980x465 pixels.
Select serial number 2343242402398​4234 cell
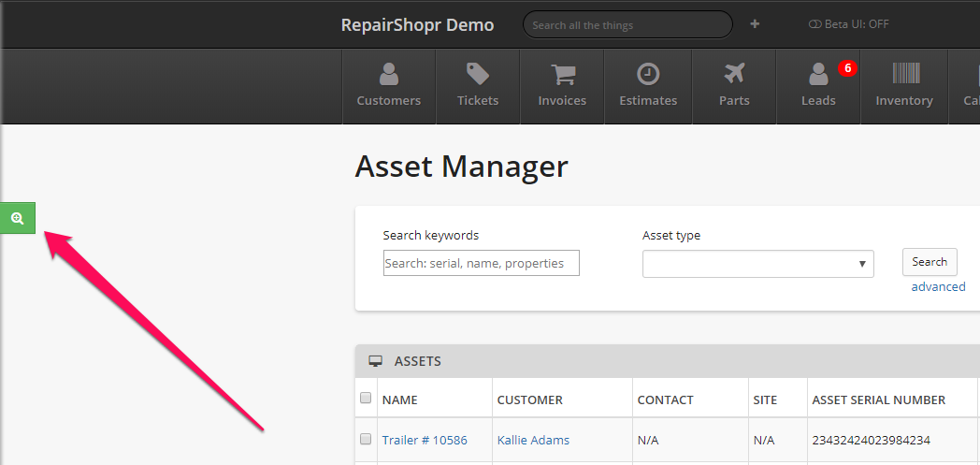pyautogui.click(x=872, y=440)
